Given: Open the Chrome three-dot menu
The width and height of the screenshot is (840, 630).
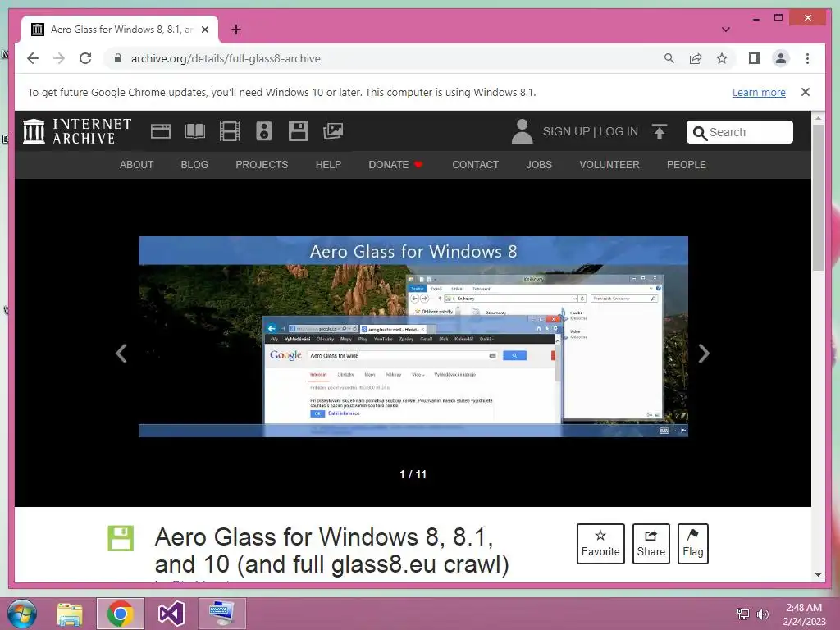Looking at the screenshot, I should click(x=807, y=58).
